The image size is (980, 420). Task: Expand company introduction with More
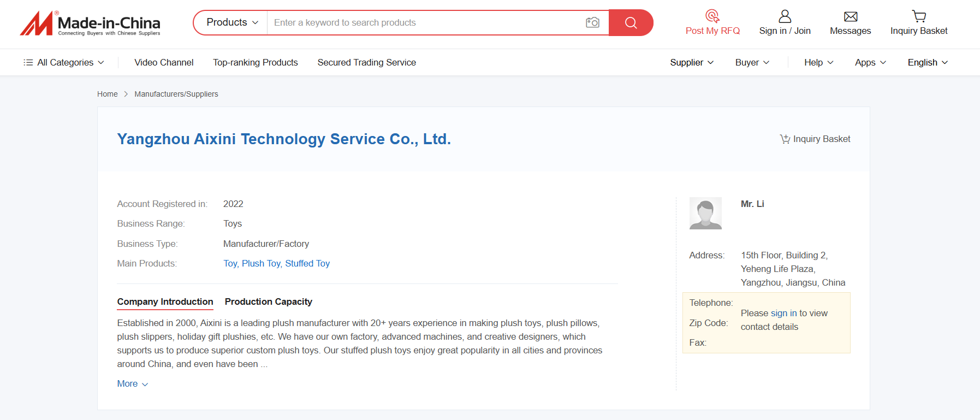click(x=133, y=383)
